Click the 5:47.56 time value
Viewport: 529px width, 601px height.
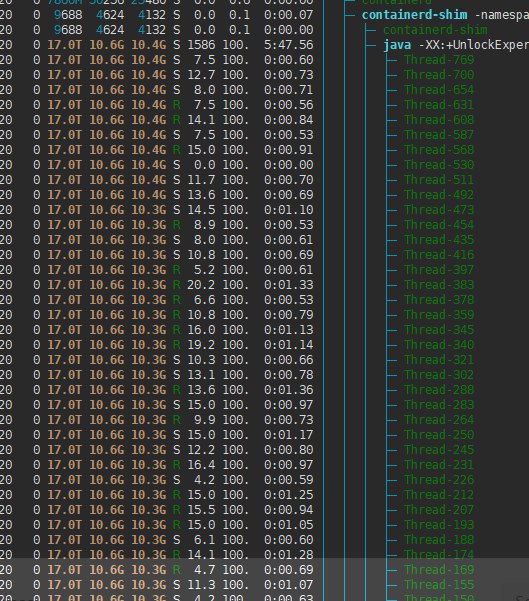[x=289, y=45]
